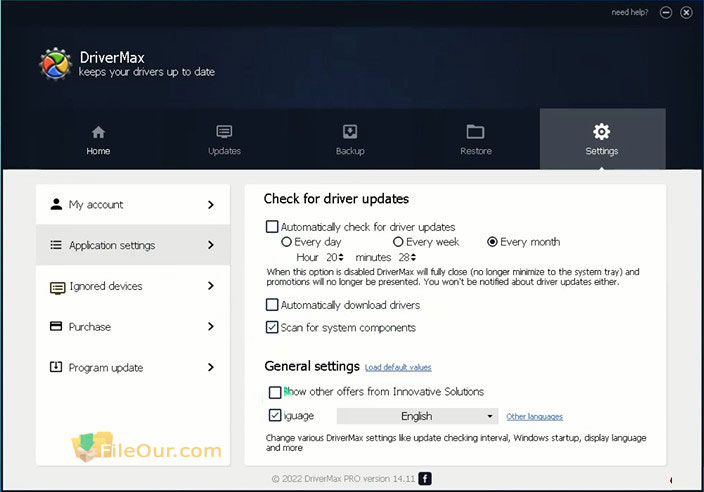This screenshot has height=492, width=704.
Task: Expand Purchase chevron arrow
Action: coord(211,326)
